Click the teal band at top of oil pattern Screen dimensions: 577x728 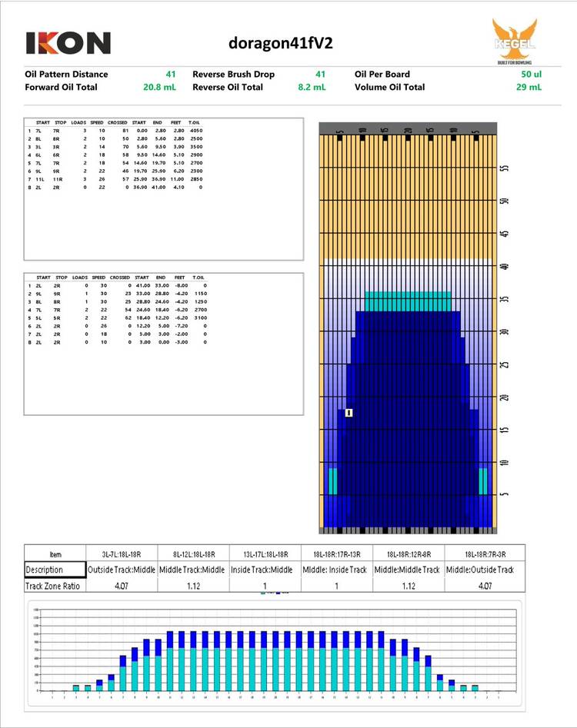click(408, 301)
